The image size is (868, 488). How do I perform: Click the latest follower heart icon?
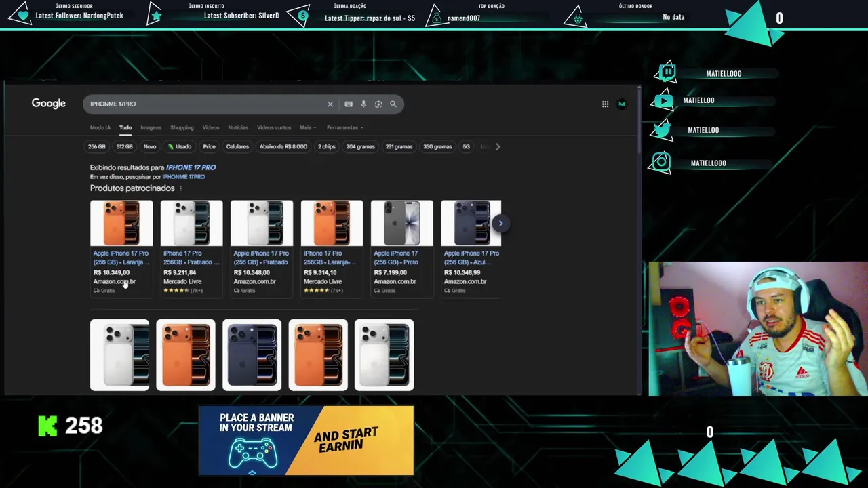[24, 15]
